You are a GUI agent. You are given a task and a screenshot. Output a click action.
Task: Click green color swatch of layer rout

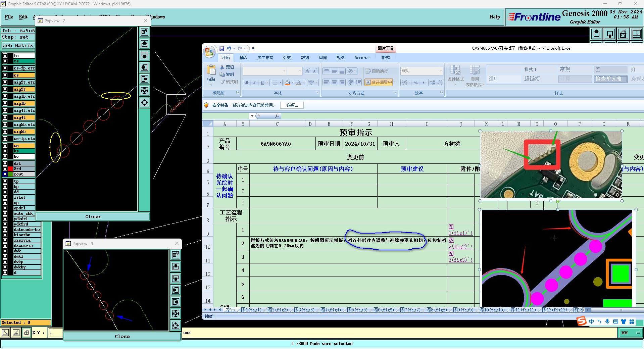coord(10,174)
